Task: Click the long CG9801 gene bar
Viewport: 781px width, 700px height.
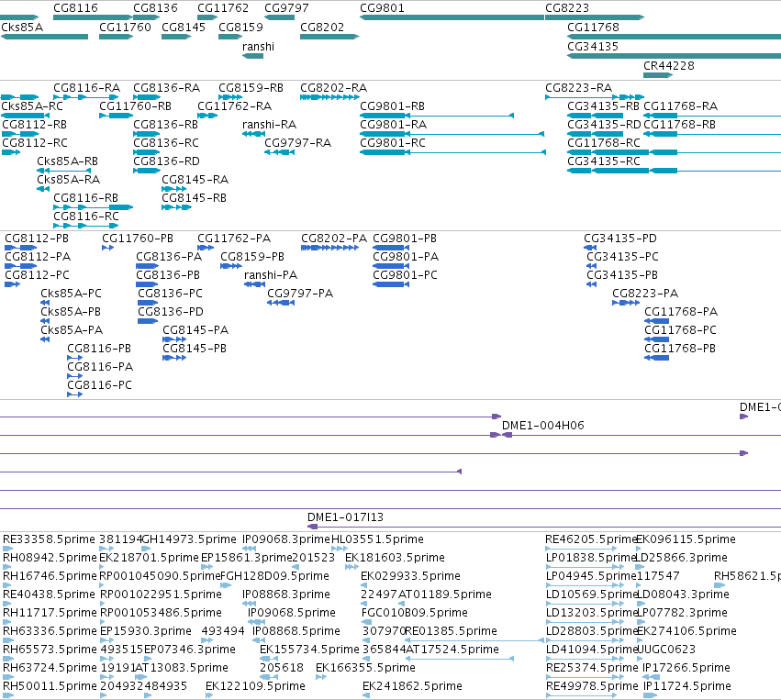Action: click(x=452, y=17)
